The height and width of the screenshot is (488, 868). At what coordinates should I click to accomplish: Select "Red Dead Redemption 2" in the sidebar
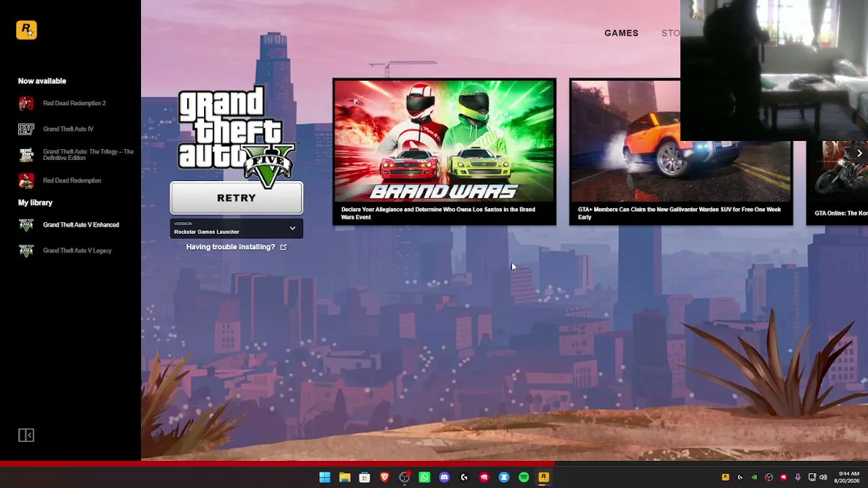click(75, 103)
